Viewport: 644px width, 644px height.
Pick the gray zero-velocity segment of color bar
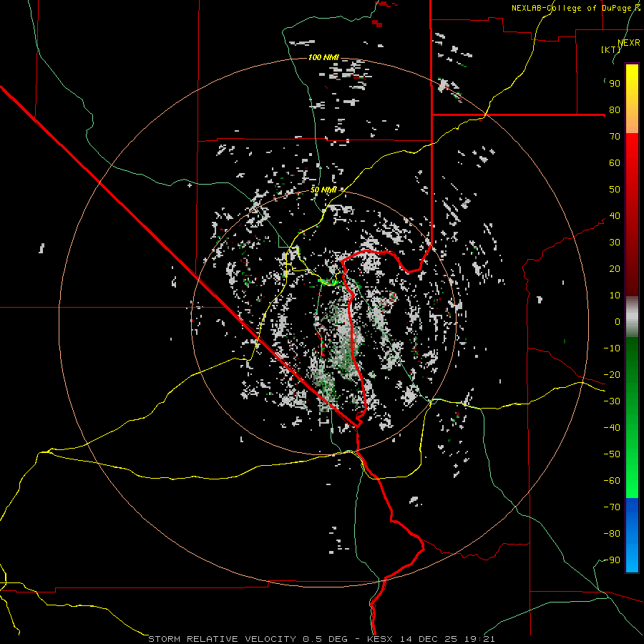pos(632,316)
